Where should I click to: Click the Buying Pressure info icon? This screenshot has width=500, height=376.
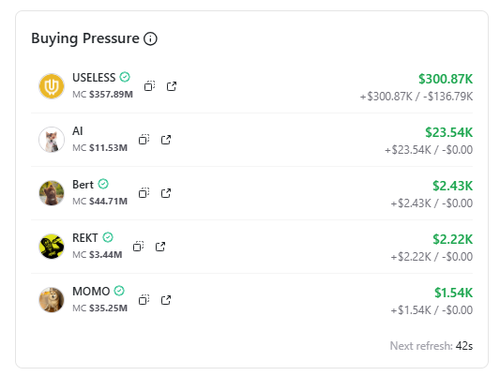pyautogui.click(x=150, y=39)
